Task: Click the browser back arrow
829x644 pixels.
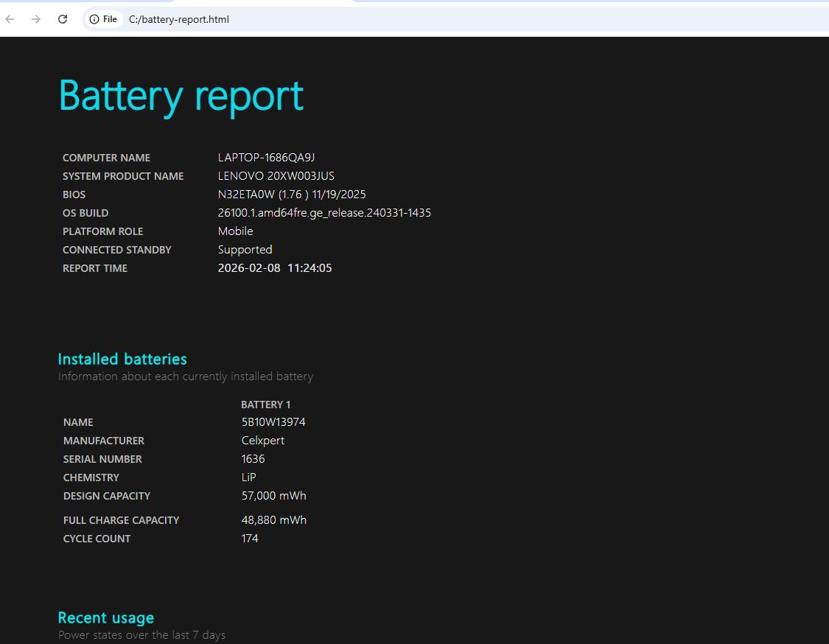Action: tap(10, 19)
